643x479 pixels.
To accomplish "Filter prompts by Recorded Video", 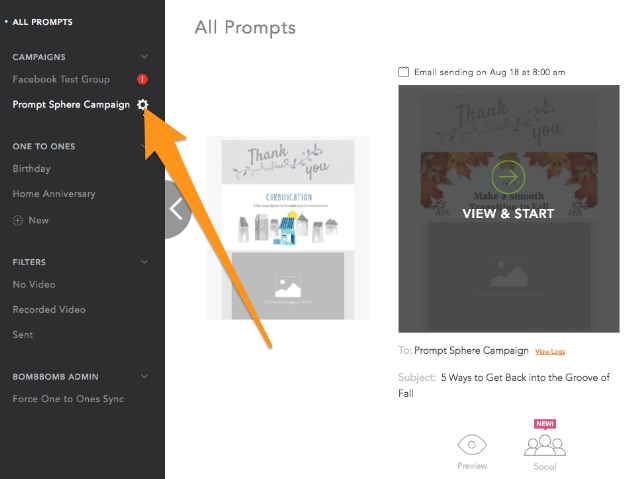I will pyautogui.click(x=49, y=310).
